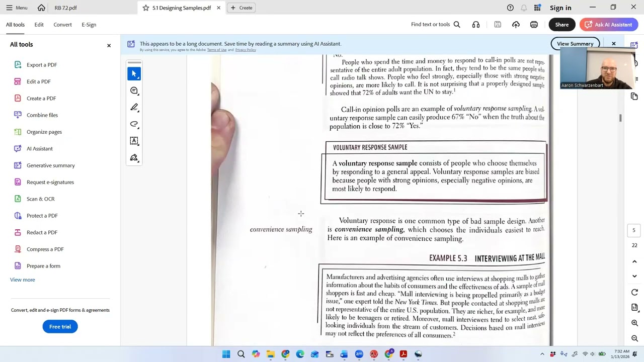The width and height of the screenshot is (644, 362).
Task: Open the notifications bell icon
Action: tap(524, 8)
